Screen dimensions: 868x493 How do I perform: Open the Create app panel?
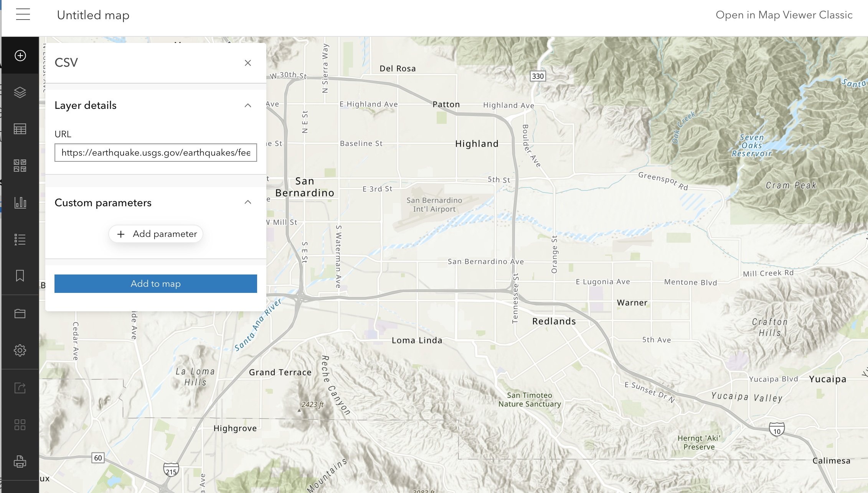20,425
